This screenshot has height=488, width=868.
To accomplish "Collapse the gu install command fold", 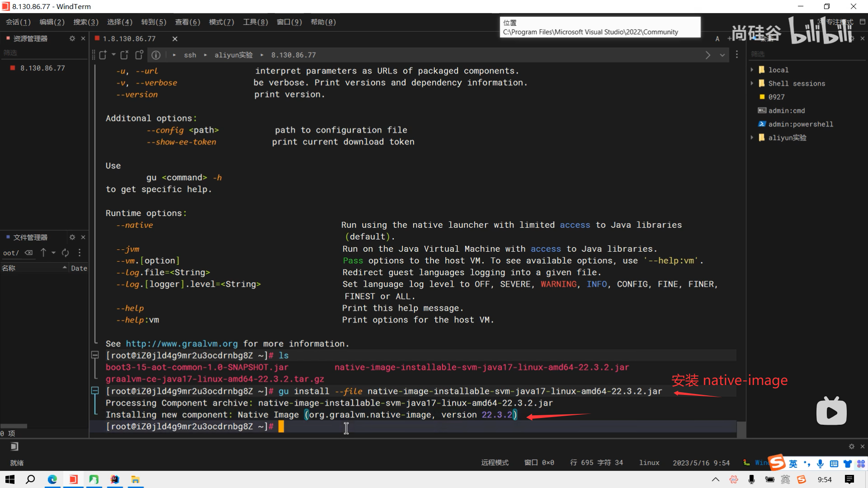I will (x=95, y=391).
